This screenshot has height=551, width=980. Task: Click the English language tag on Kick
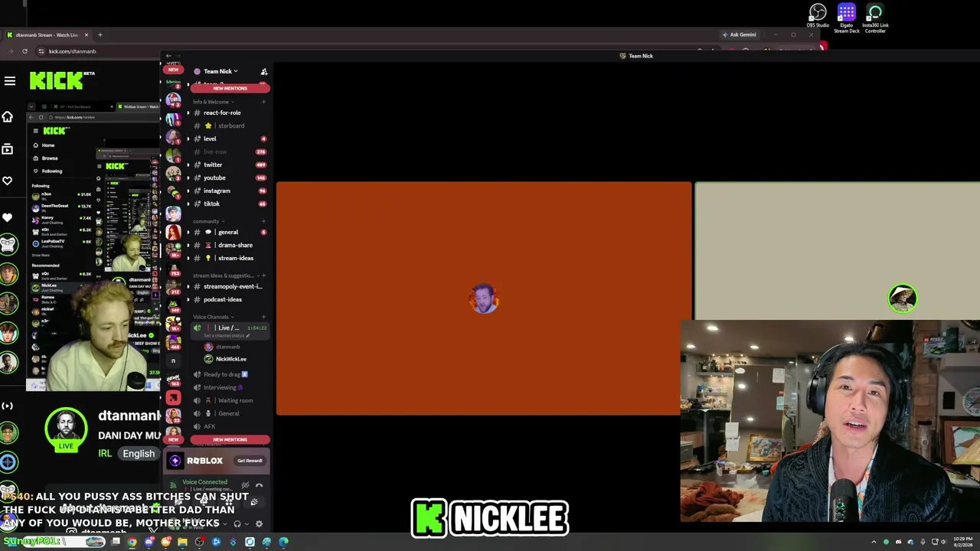point(139,453)
